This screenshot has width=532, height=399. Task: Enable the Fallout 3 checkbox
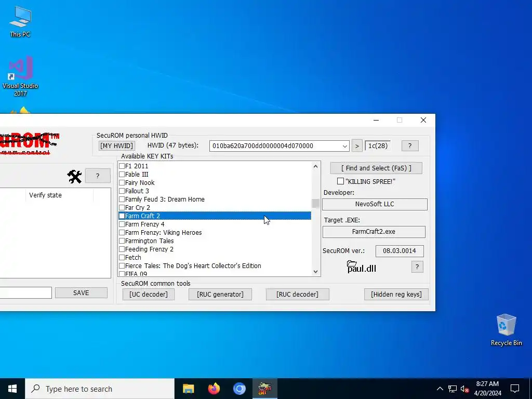point(122,191)
